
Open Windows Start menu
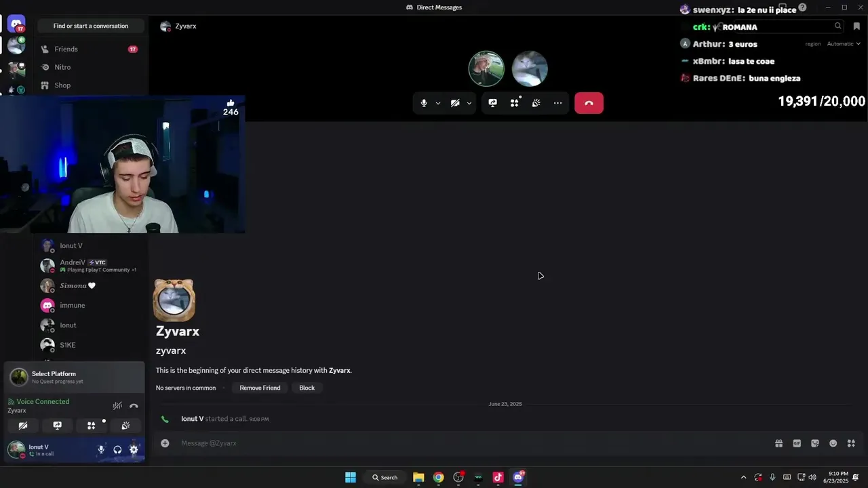(351, 477)
